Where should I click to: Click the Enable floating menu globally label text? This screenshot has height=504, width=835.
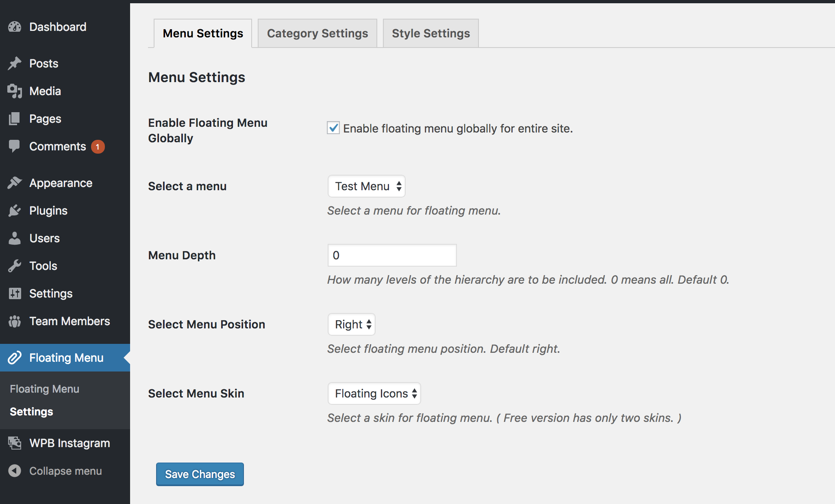458,128
